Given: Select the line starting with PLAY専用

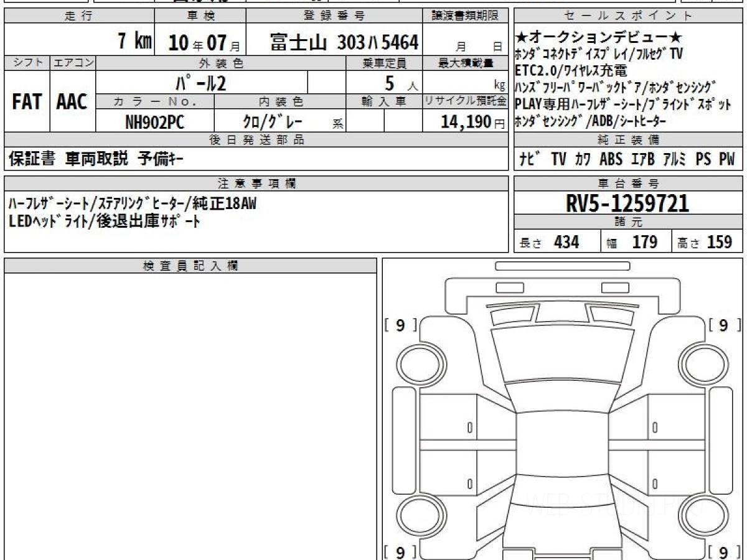Looking at the screenshot, I should point(623,105).
